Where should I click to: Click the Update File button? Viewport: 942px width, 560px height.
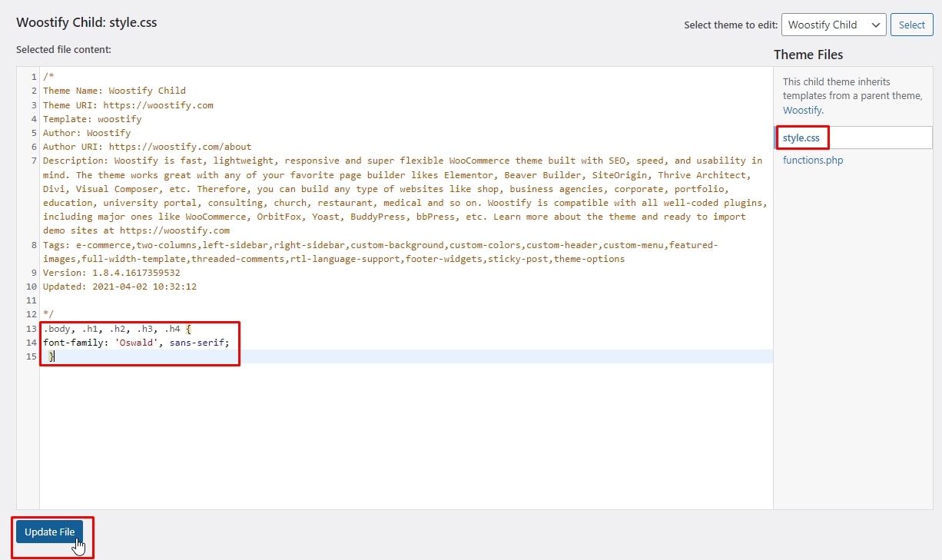click(49, 532)
